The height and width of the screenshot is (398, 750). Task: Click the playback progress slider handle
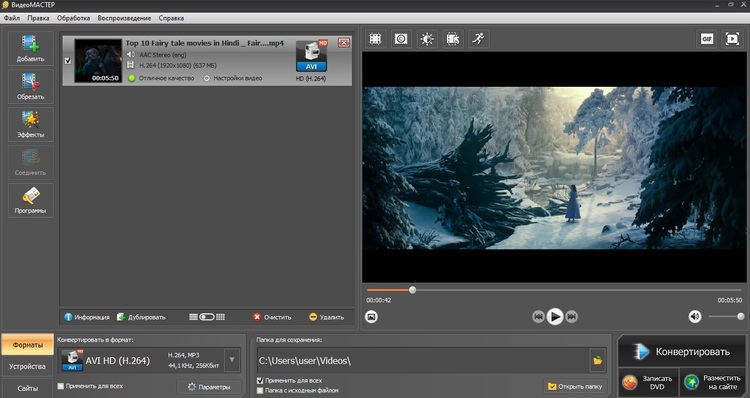412,290
